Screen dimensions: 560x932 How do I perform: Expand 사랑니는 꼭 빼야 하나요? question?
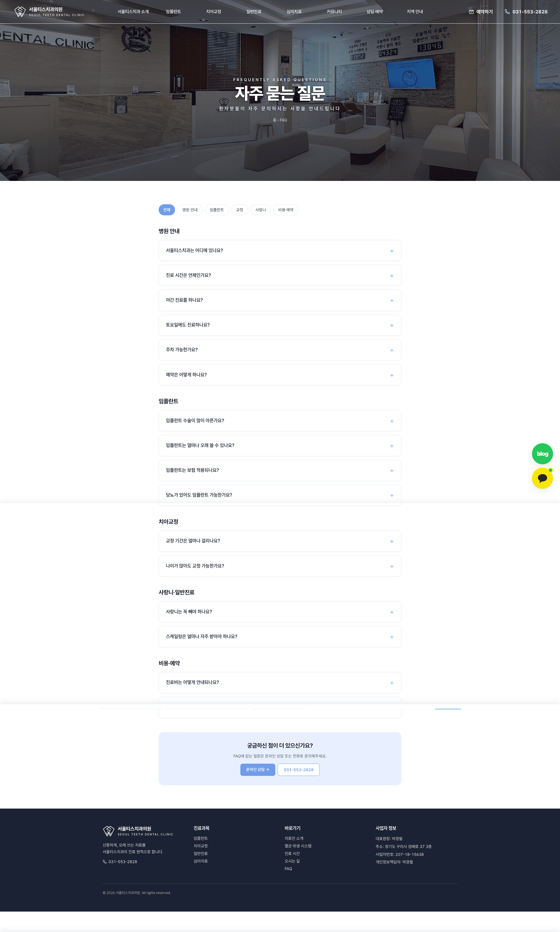pos(280,612)
